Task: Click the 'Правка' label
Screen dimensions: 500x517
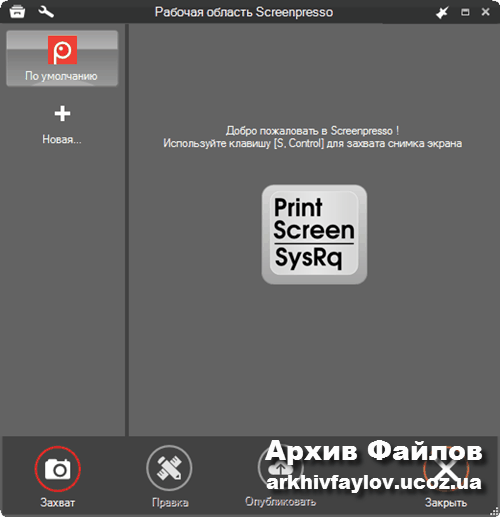Action: (170, 502)
